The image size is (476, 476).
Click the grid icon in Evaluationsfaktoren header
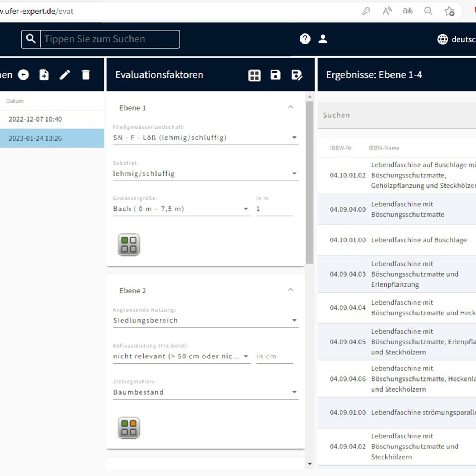point(254,75)
